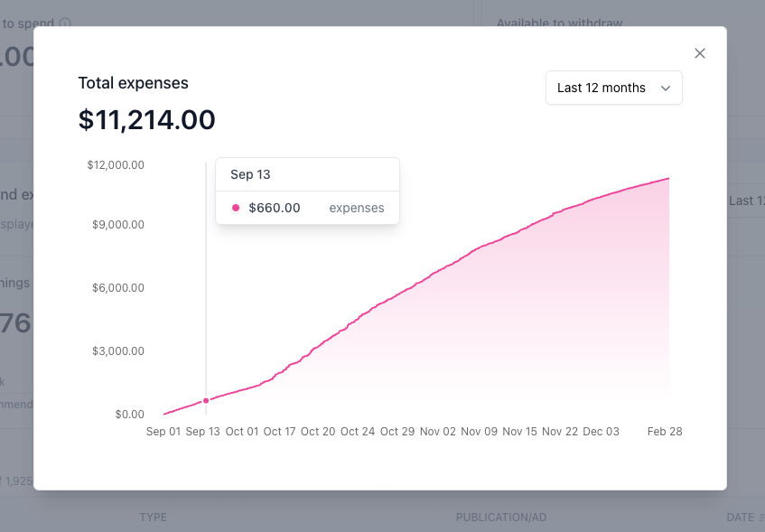Screen dimensions: 765x532
Task: Click the chevron arrow in period selector
Action: pyautogui.click(x=666, y=89)
